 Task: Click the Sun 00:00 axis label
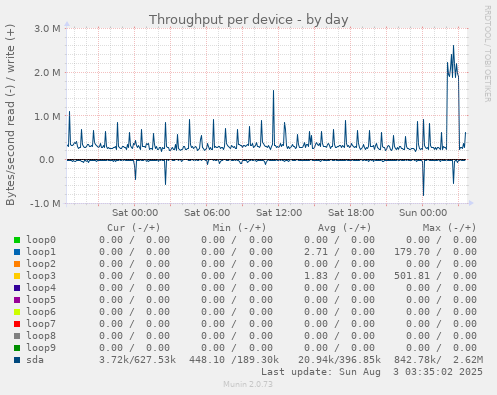pyautogui.click(x=423, y=213)
